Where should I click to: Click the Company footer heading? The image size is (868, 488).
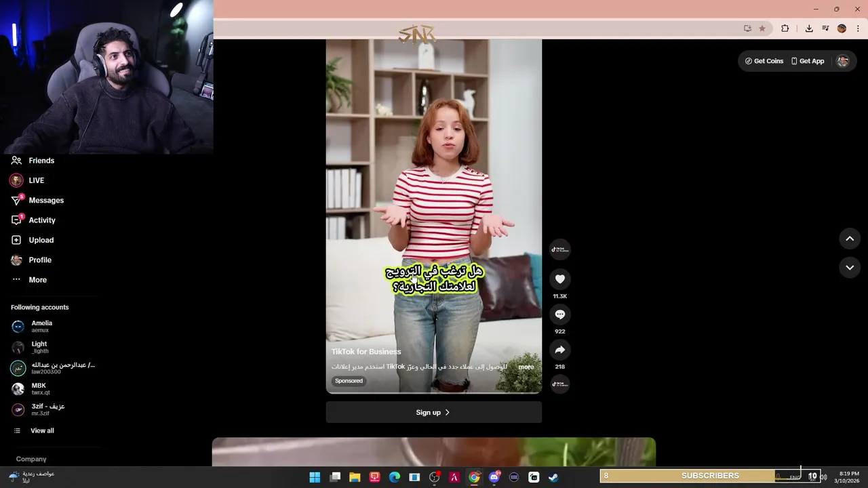point(31,460)
